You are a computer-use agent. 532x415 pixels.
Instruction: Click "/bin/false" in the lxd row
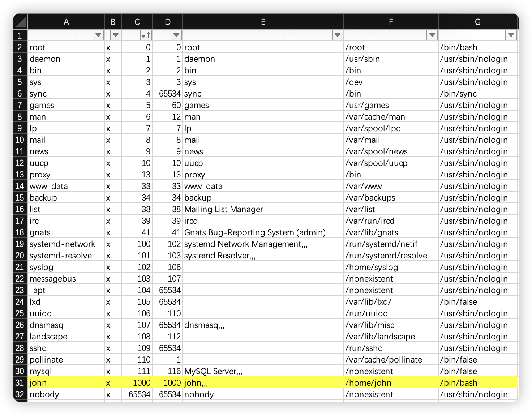pos(478,302)
